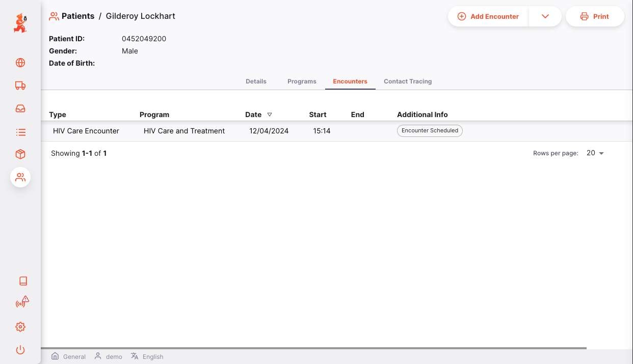The image size is (633, 364).
Task: Click the list catalogue icon in sidebar
Action: (20, 132)
